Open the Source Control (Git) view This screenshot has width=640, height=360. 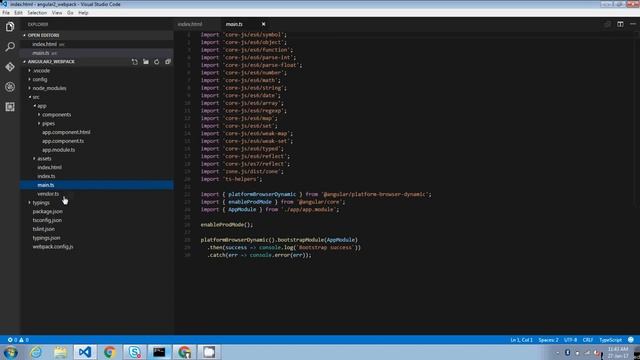(10, 67)
